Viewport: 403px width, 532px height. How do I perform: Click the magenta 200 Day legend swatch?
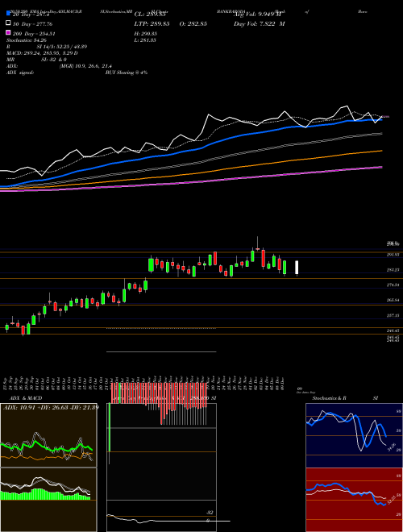tap(8, 32)
